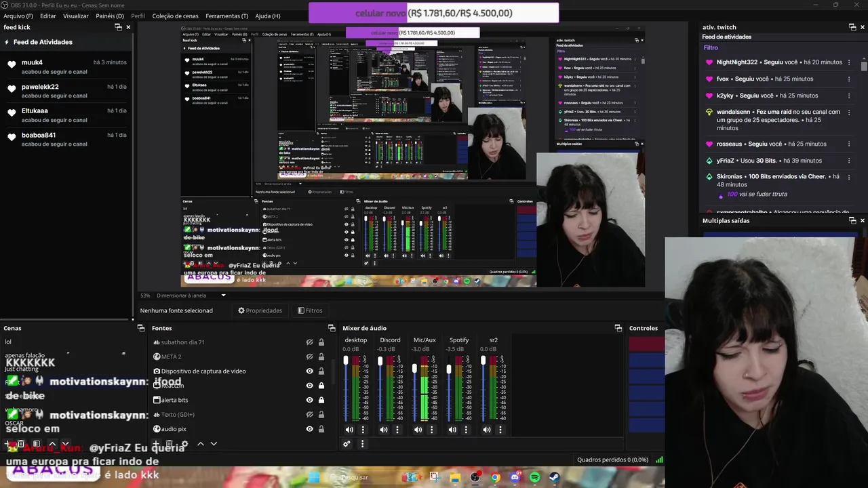Move selected source up
The width and height of the screenshot is (868, 488).
pyautogui.click(x=200, y=444)
